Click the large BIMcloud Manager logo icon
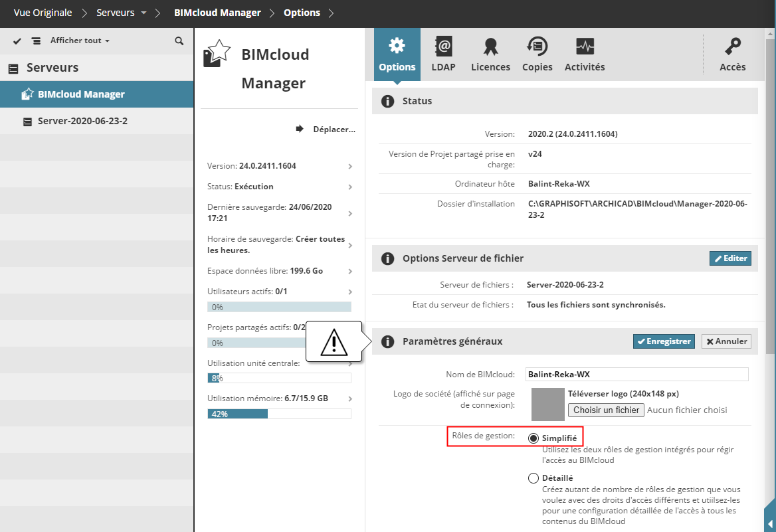Screen dimensions: 776x532 217,53
